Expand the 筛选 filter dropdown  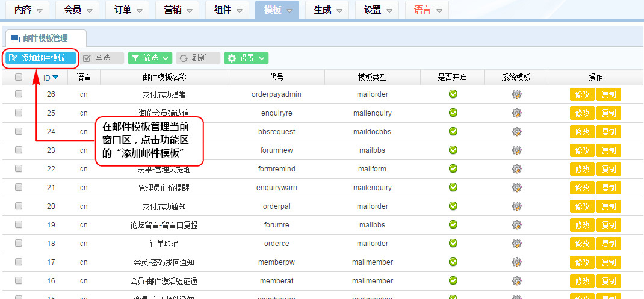[x=150, y=58]
